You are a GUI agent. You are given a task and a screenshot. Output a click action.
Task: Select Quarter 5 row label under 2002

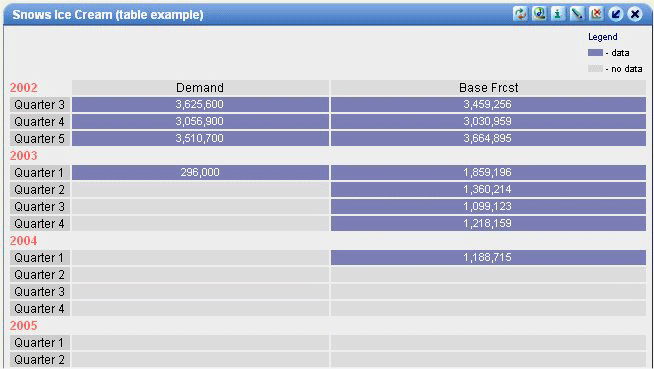click(x=40, y=138)
